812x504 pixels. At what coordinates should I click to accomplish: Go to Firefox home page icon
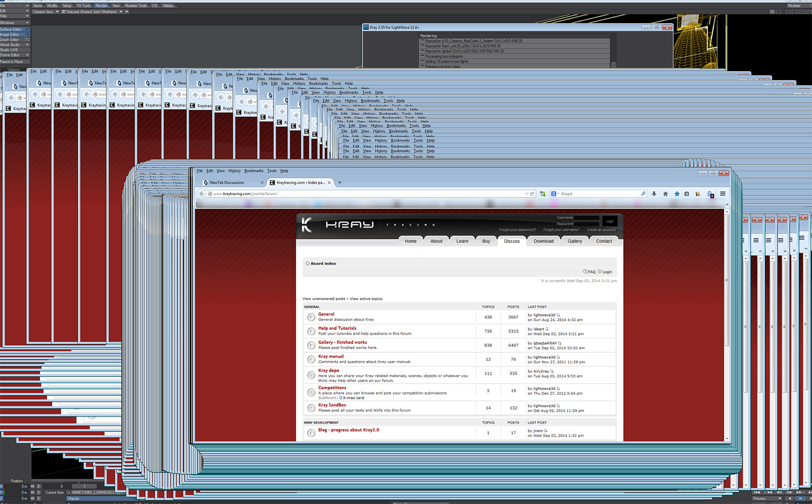click(665, 194)
